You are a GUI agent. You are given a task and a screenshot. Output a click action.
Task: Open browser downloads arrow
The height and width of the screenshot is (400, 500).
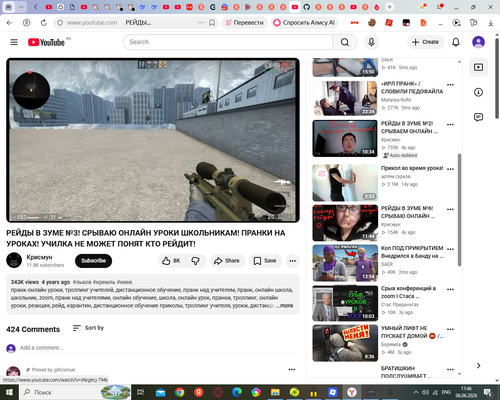pos(491,23)
